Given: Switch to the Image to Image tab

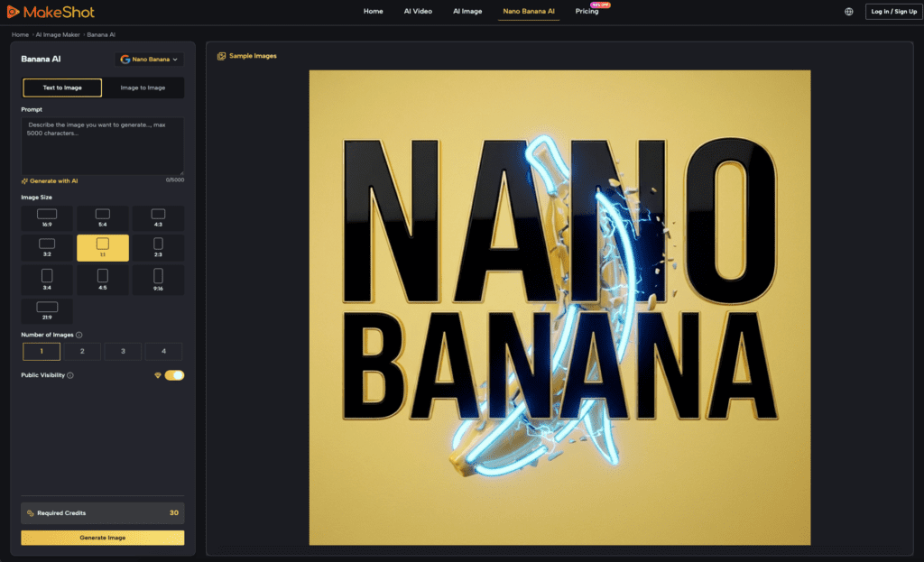Looking at the screenshot, I should pyautogui.click(x=143, y=88).
